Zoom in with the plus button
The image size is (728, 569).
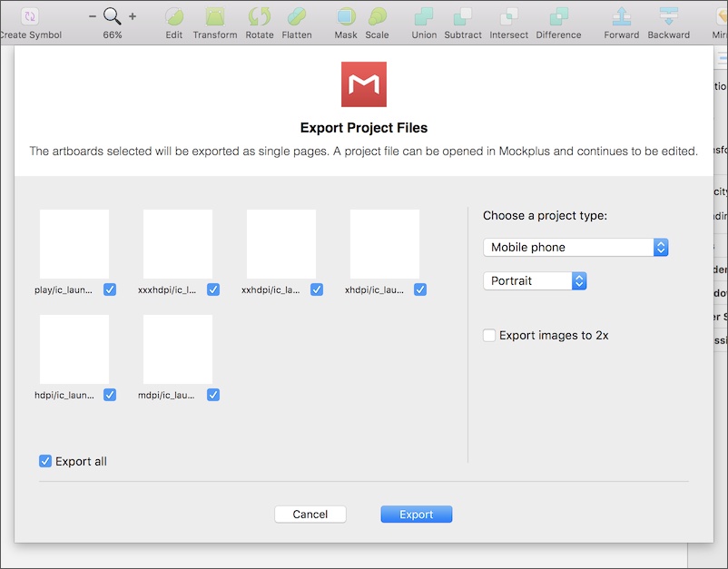(x=133, y=16)
